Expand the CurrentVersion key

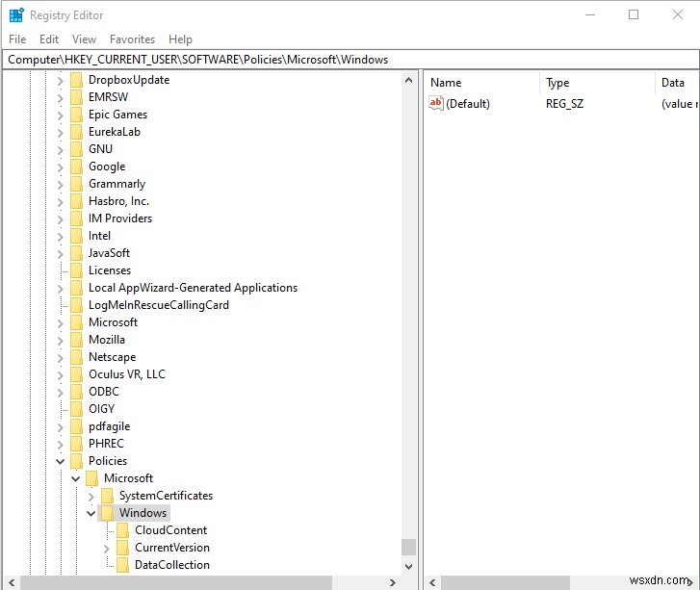[x=106, y=549]
